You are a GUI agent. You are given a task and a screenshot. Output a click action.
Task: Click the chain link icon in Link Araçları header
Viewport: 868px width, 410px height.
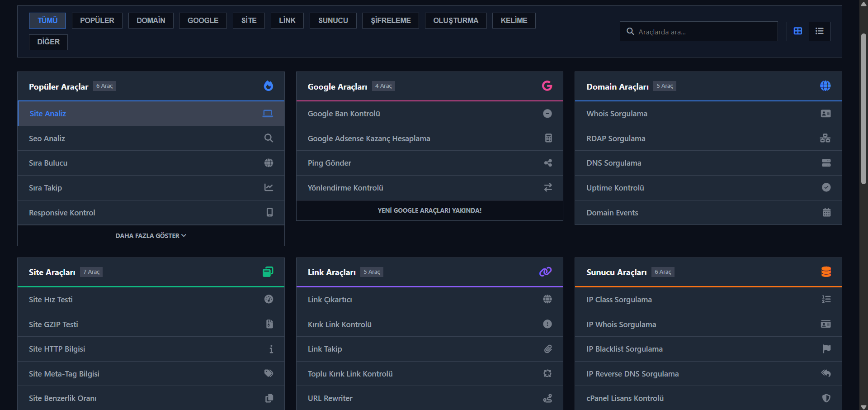point(546,272)
